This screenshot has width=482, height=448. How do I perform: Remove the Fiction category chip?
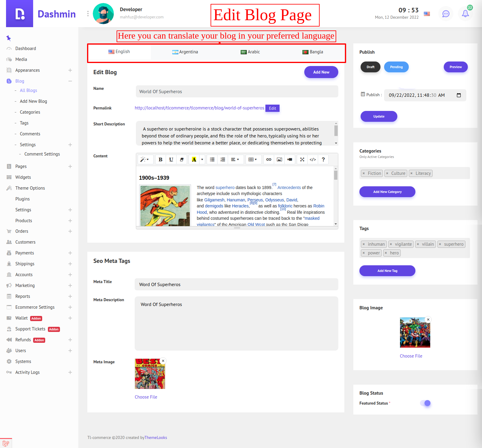pos(364,173)
